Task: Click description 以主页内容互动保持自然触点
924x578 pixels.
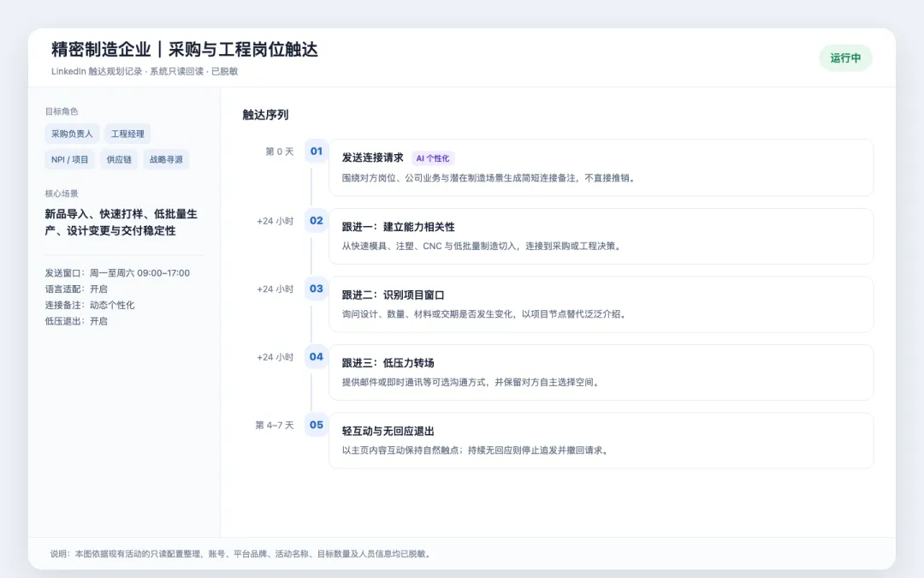Action: 477,450
